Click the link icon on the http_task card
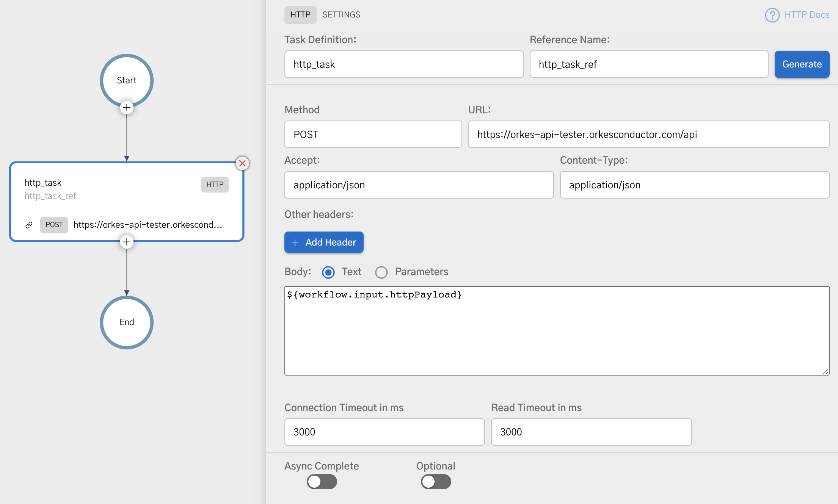The image size is (838, 504). point(28,225)
